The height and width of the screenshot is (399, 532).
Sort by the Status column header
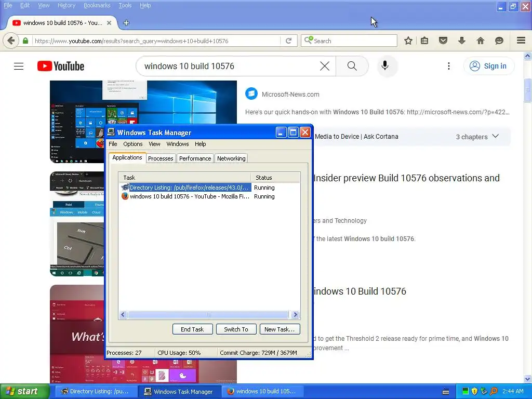point(275,178)
